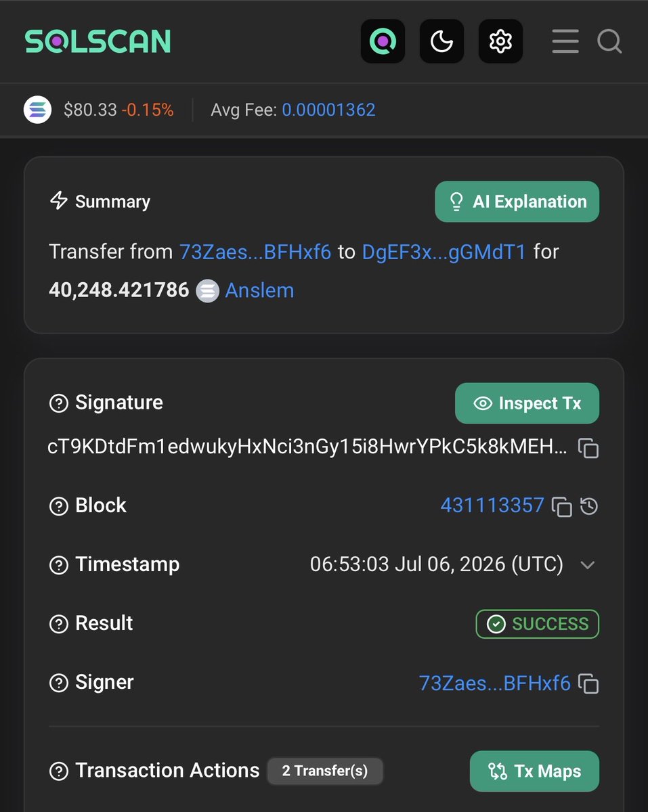This screenshot has height=812, width=648.
Task: Open the hamburger navigation menu
Action: (x=565, y=41)
